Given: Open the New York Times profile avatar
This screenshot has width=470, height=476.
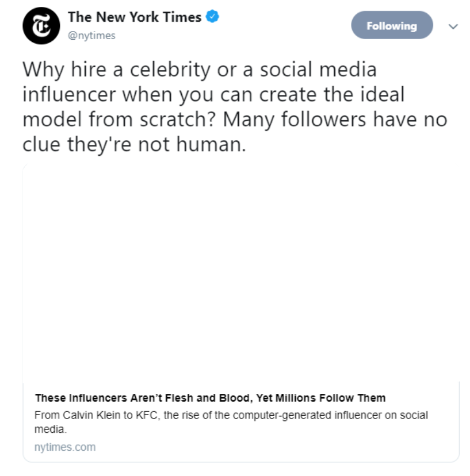Looking at the screenshot, I should pos(41,26).
